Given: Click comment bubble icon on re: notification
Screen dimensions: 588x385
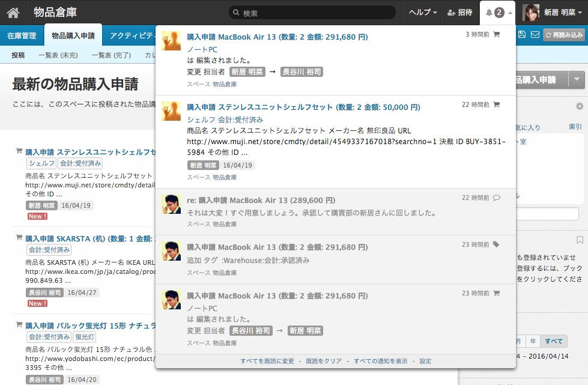Looking at the screenshot, I should pyautogui.click(x=497, y=198).
